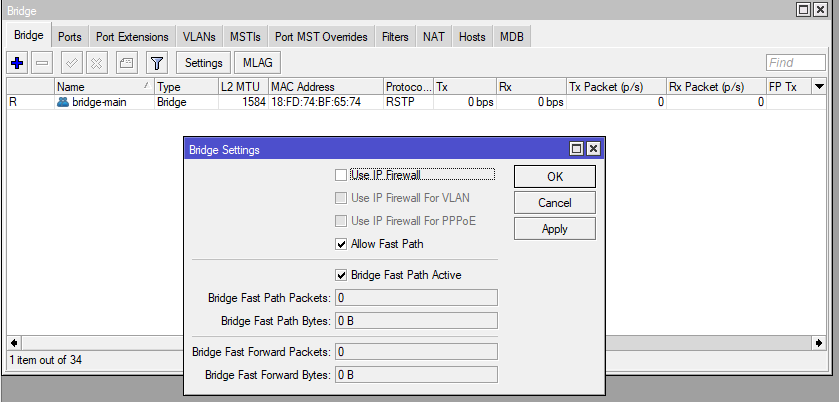This screenshot has height=402, width=839.
Task: Select the Bridge tab
Action: (28, 35)
